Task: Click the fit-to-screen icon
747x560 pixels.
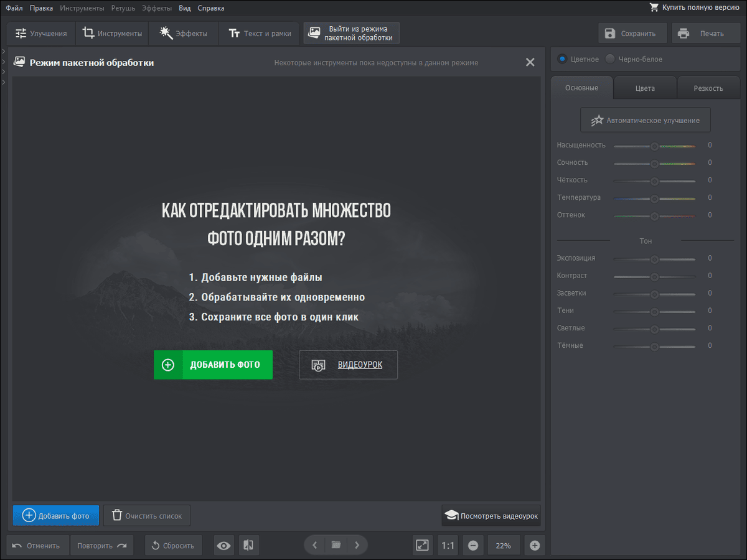Action: (x=422, y=546)
